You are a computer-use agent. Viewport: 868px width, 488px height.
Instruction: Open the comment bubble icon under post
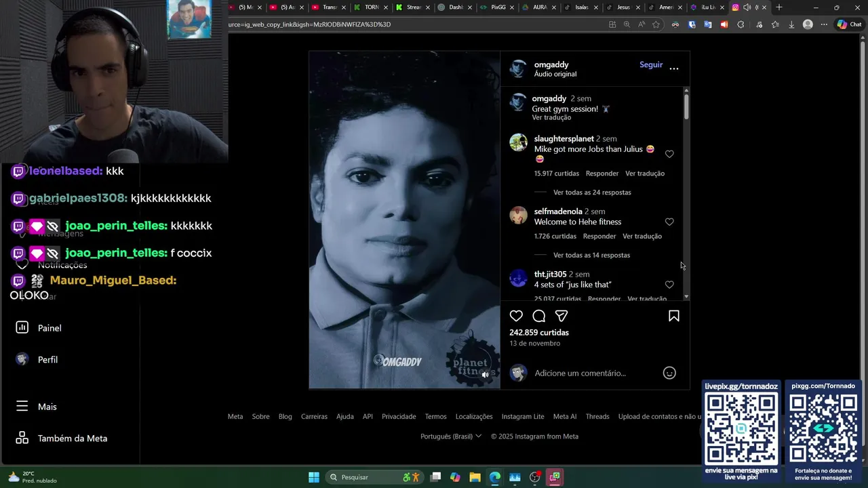pyautogui.click(x=539, y=316)
